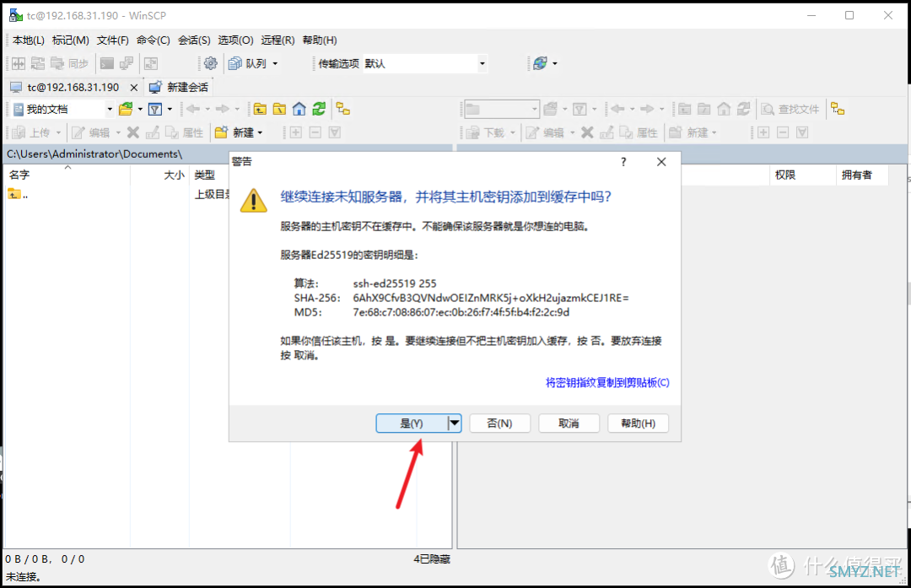Expand the 我的文档 drive dropdown
The image size is (911, 588).
[x=109, y=109]
